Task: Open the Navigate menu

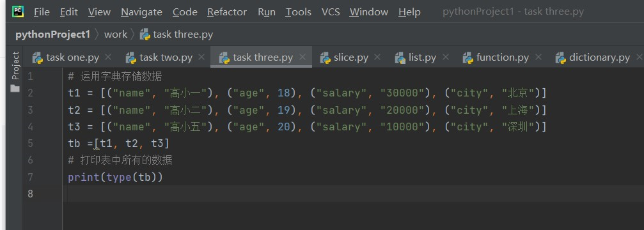Action: [141, 12]
